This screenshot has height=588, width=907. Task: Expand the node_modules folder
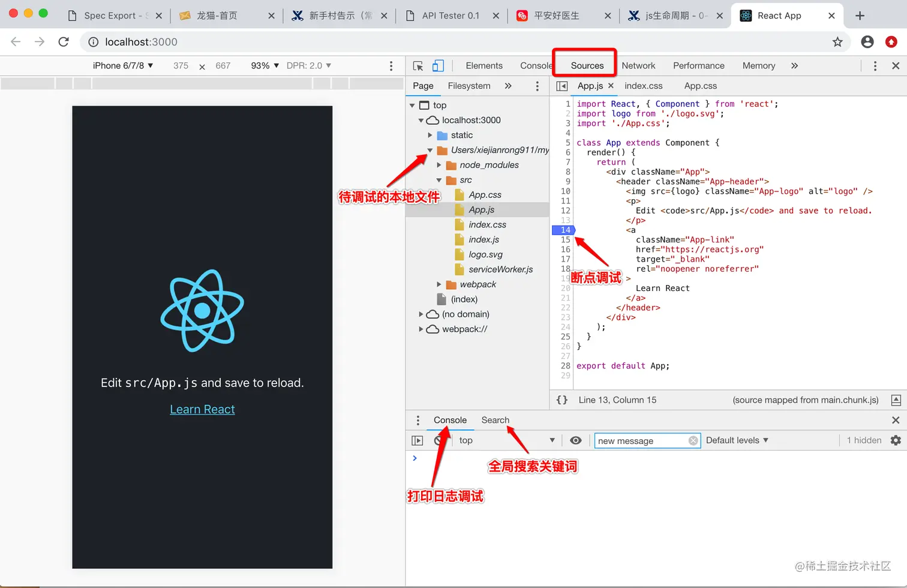[439, 165]
